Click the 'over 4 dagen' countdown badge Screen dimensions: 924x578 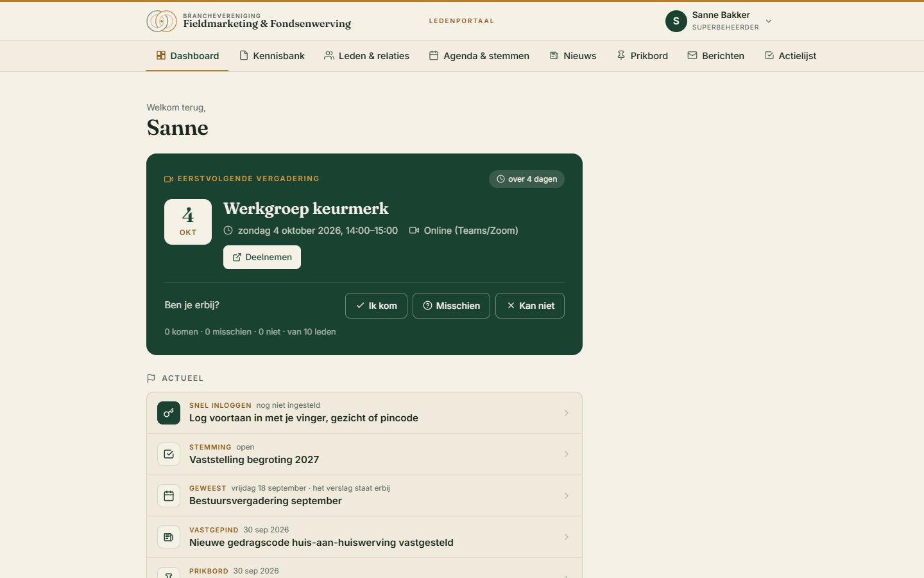point(527,179)
